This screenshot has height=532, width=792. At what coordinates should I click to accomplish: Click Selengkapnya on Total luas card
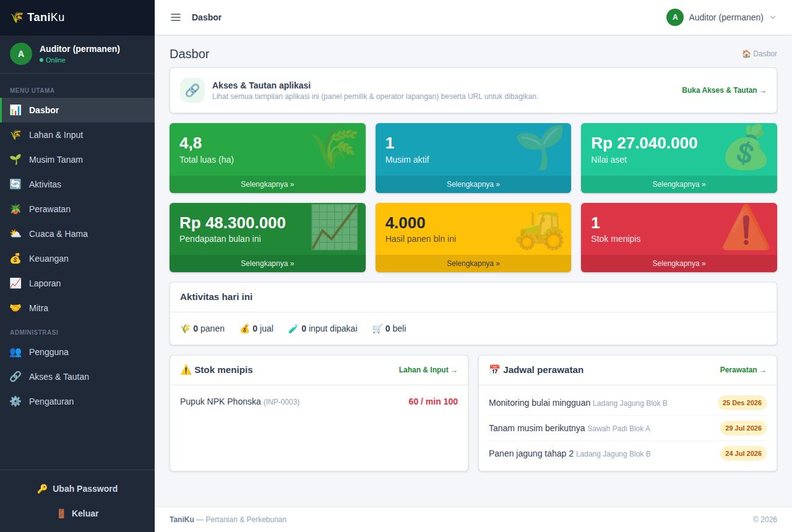pyautogui.click(x=267, y=184)
